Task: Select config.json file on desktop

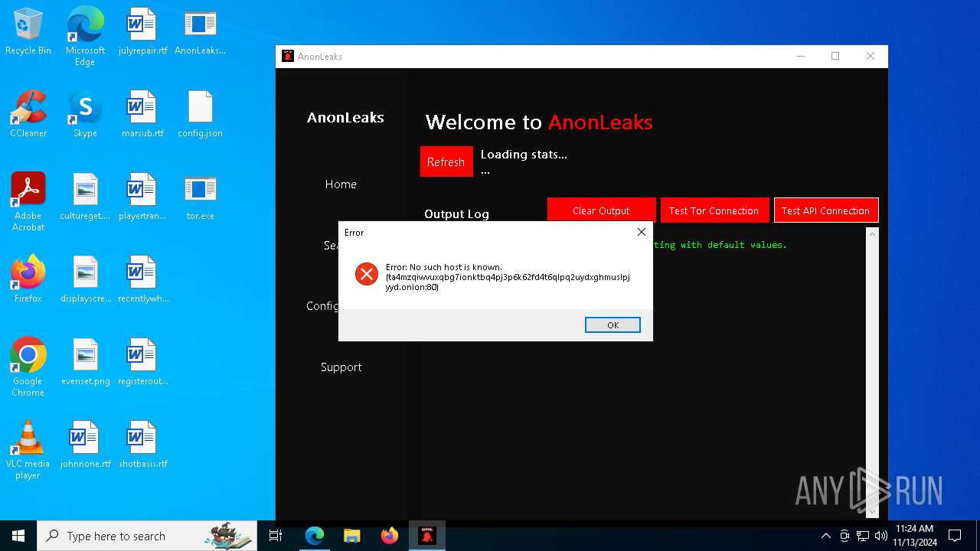Action: click(200, 115)
